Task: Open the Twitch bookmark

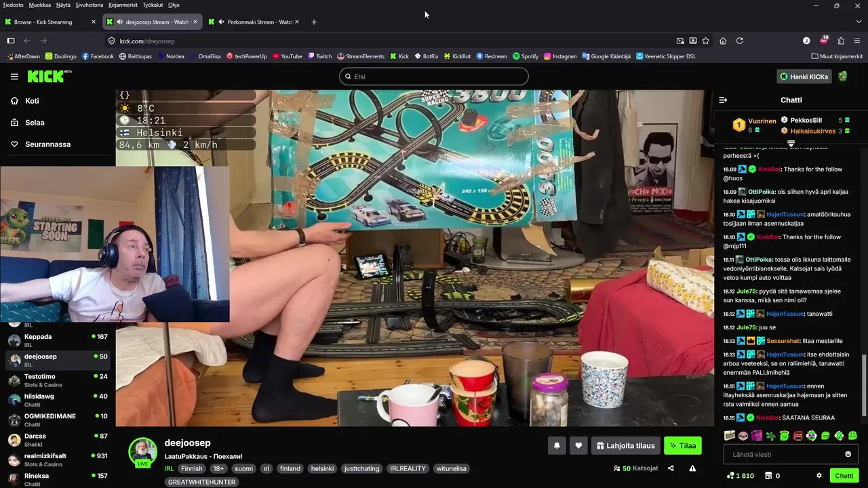Action: (319, 56)
